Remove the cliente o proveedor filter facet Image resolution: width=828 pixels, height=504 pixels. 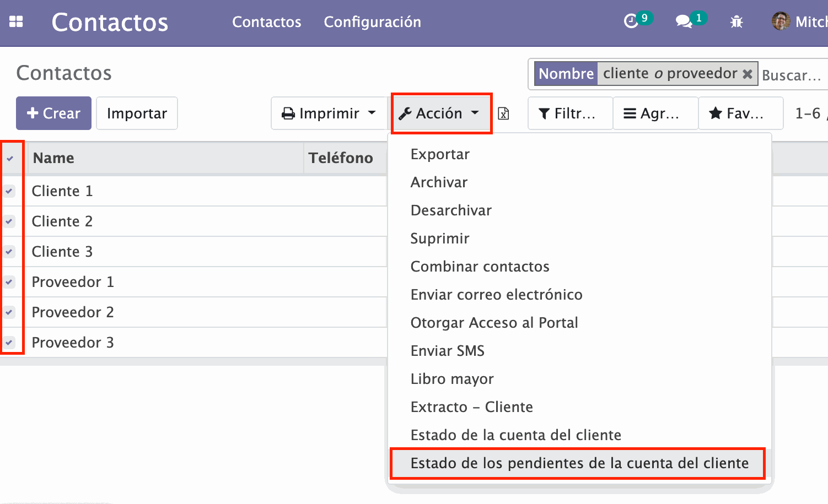pyautogui.click(x=748, y=74)
